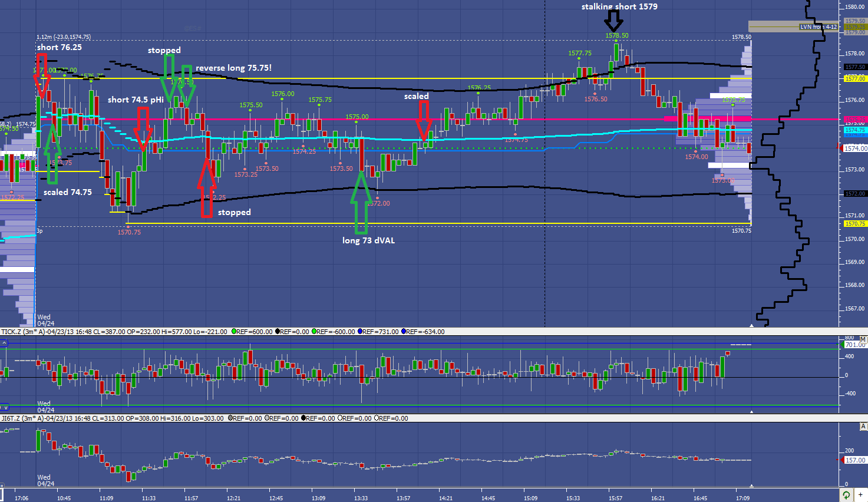The width and height of the screenshot is (868, 502).
Task: Click the 'stalking short 1579' annotation
Action: click(x=619, y=6)
